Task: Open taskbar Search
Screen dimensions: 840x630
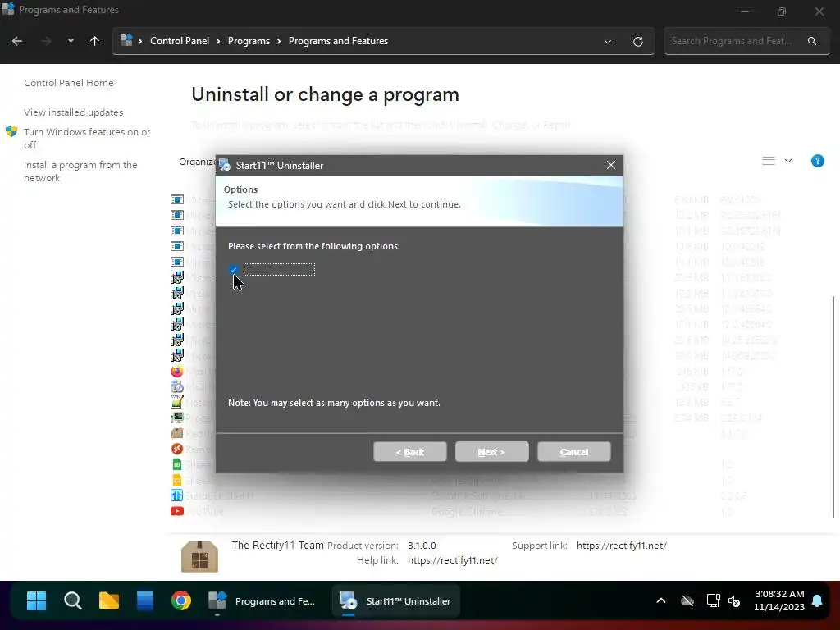Action: point(73,601)
